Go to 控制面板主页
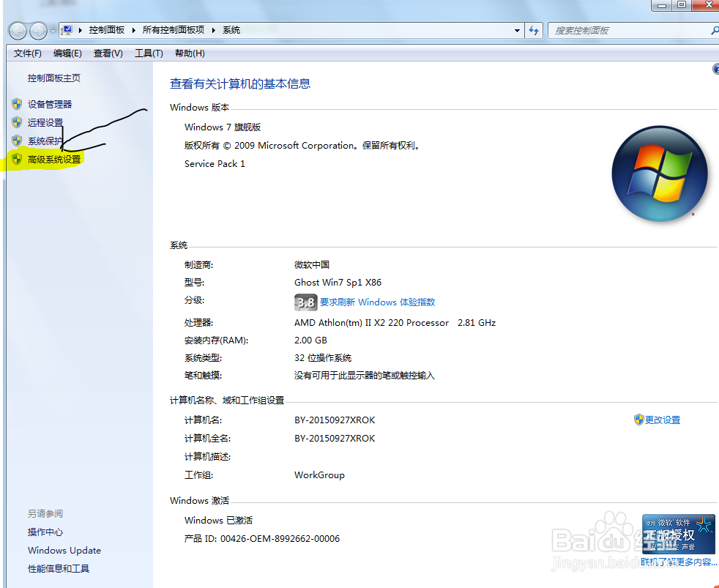The image size is (719, 588). [54, 78]
